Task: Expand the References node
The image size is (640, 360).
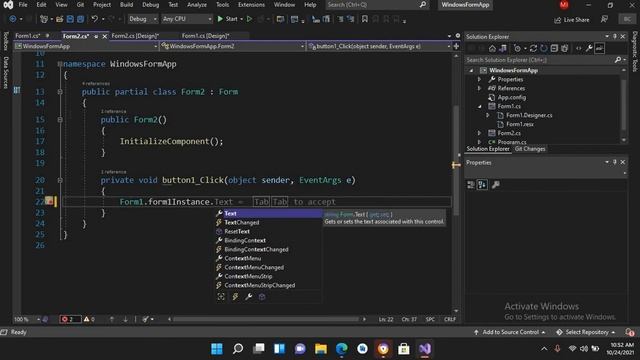Action: [x=480, y=89]
